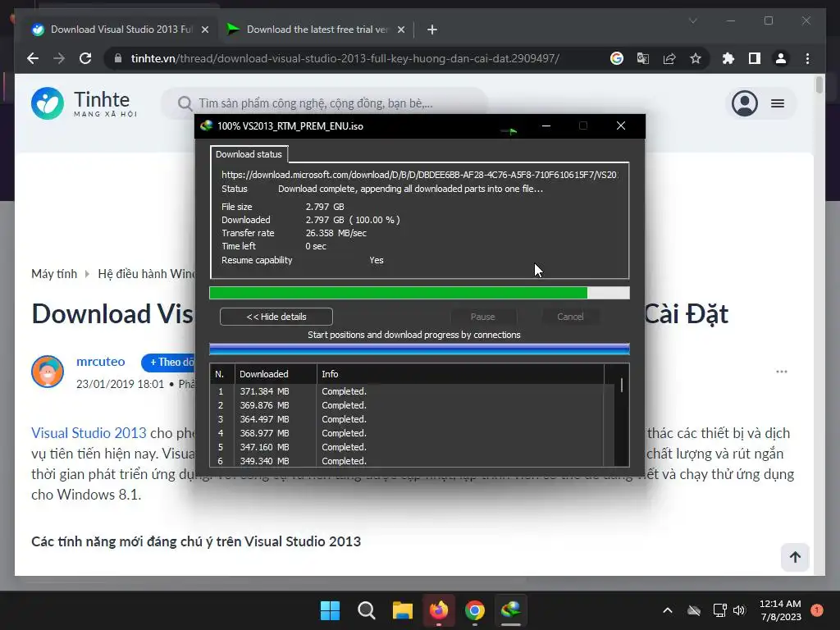Image resolution: width=840 pixels, height=630 pixels.
Task: Reload the Tinhte page
Action: (x=85, y=58)
